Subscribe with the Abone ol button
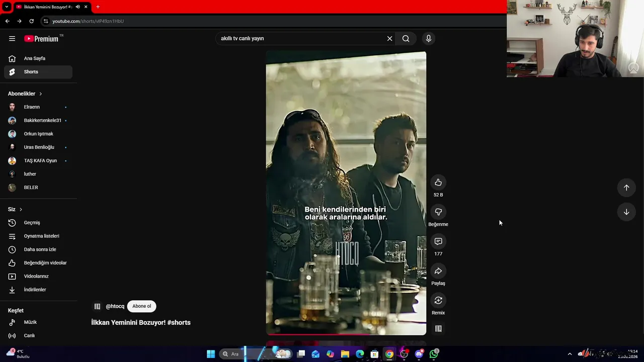The width and height of the screenshot is (644, 362). pos(141,306)
